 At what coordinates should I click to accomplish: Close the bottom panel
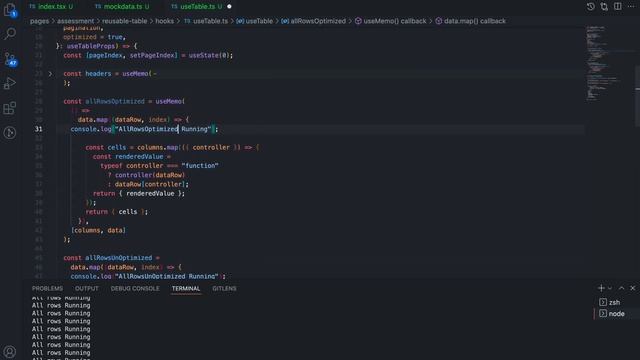(633, 288)
